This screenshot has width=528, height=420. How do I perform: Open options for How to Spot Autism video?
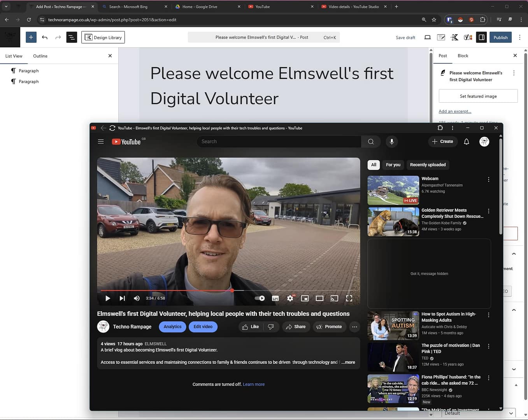pyautogui.click(x=489, y=315)
